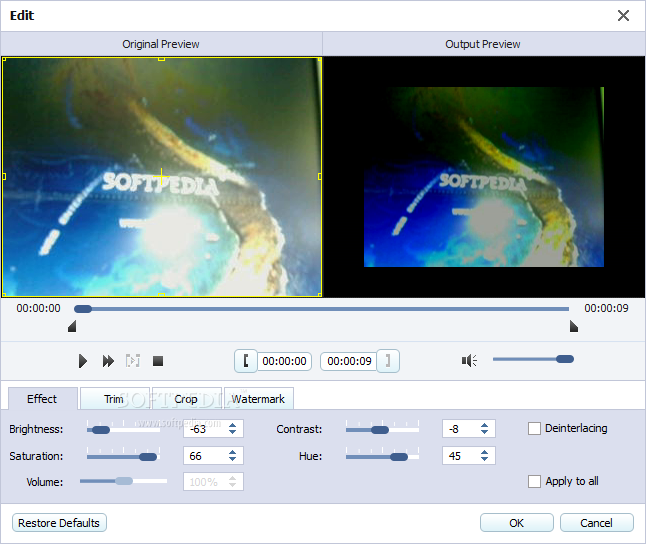The image size is (646, 544).
Task: Click the playback position handle on timeline
Action: pyautogui.click(x=83, y=309)
